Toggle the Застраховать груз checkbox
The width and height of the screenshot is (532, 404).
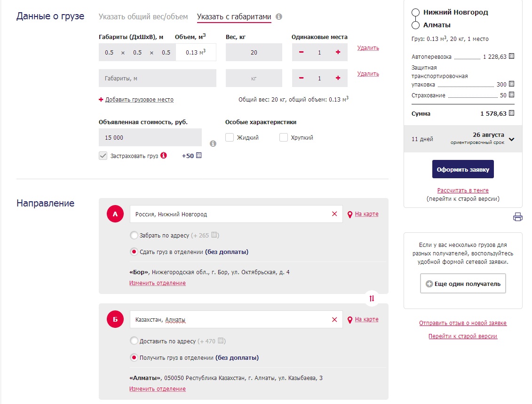pyautogui.click(x=103, y=156)
